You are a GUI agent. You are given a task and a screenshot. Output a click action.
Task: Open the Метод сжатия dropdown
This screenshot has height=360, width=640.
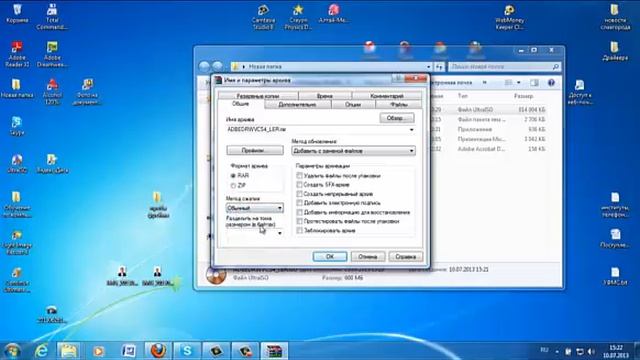coord(255,208)
